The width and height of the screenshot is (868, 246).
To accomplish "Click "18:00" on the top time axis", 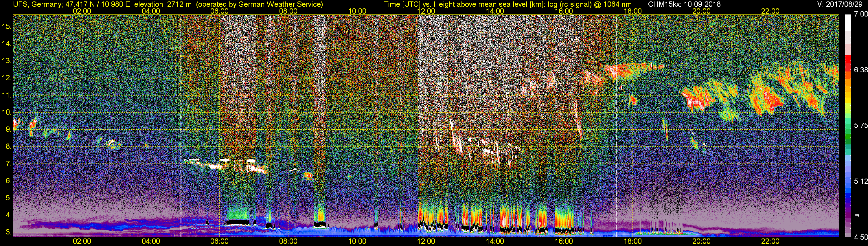I will point(632,11).
